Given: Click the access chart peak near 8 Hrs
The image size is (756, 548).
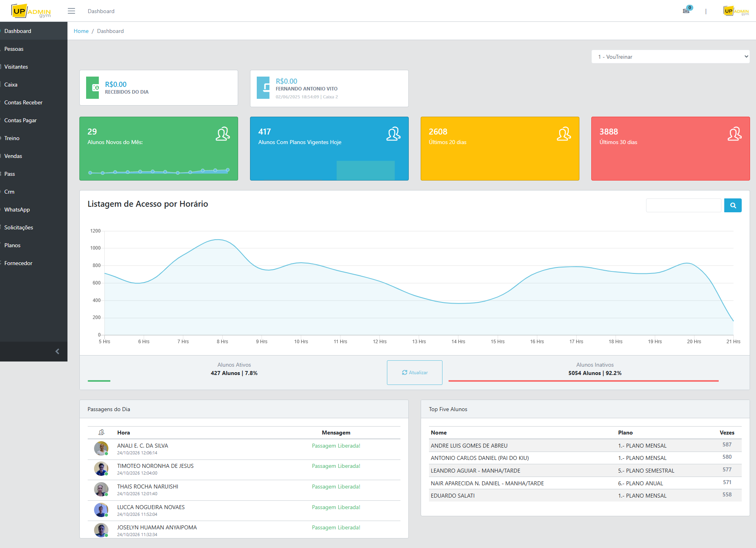Looking at the screenshot, I should pyautogui.click(x=218, y=240).
